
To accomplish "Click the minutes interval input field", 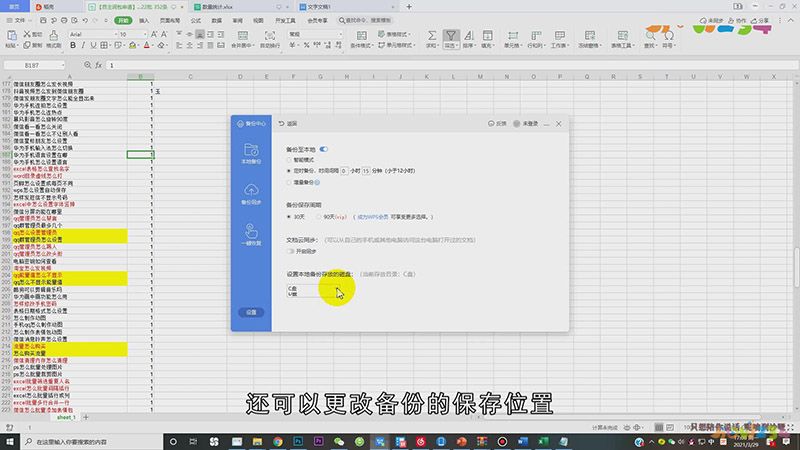I will [366, 171].
